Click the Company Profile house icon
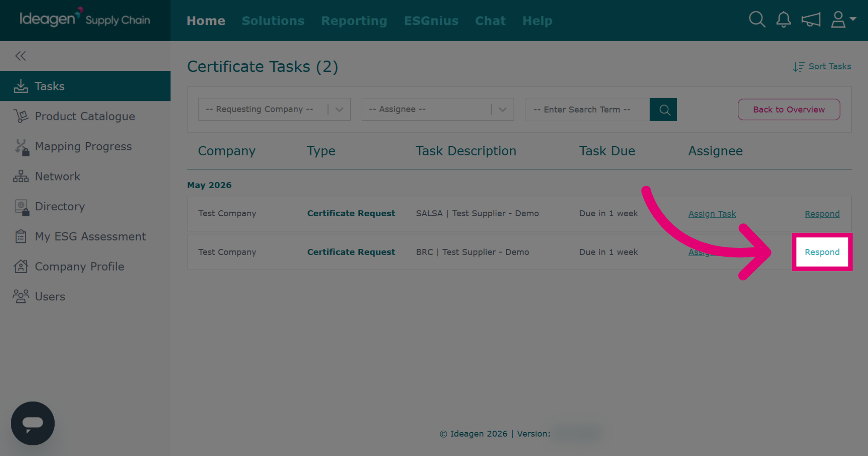The height and width of the screenshot is (456, 868). (21, 266)
